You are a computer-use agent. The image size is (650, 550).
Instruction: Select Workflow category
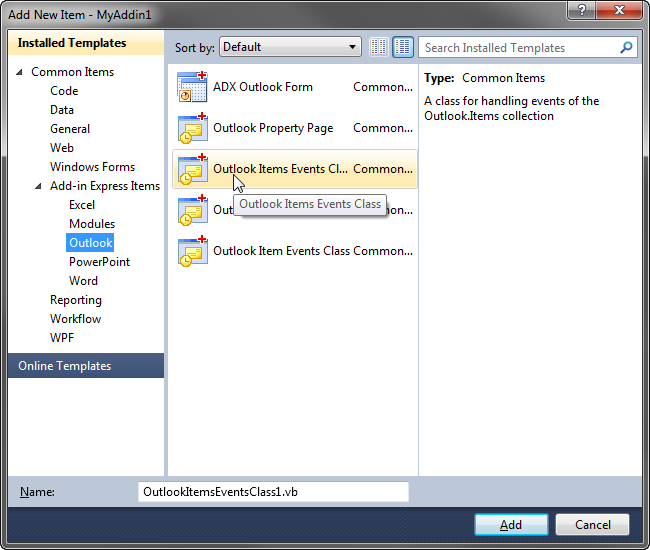tap(75, 319)
